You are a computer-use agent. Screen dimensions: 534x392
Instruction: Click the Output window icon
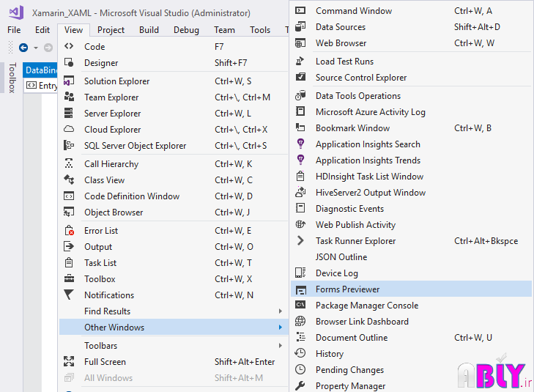(69, 246)
